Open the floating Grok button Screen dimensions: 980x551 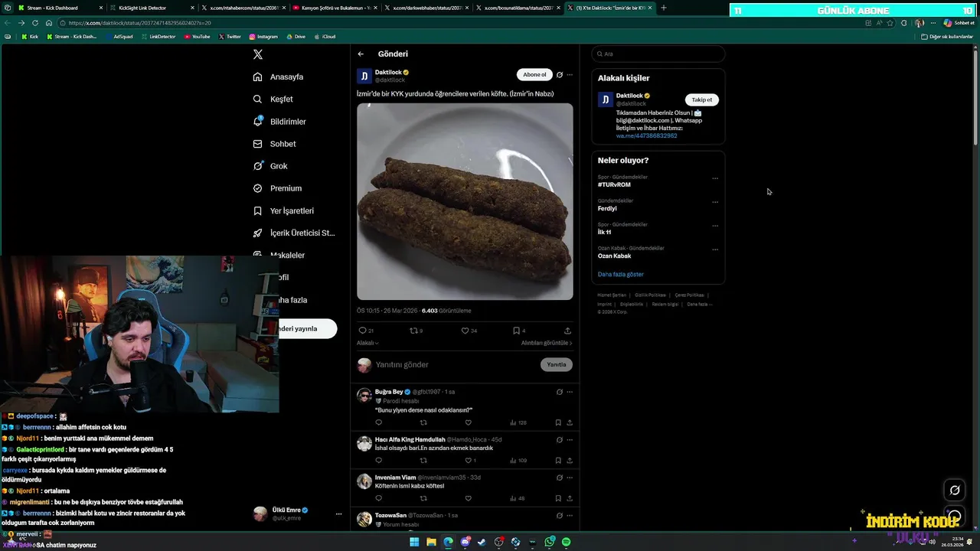point(955,491)
